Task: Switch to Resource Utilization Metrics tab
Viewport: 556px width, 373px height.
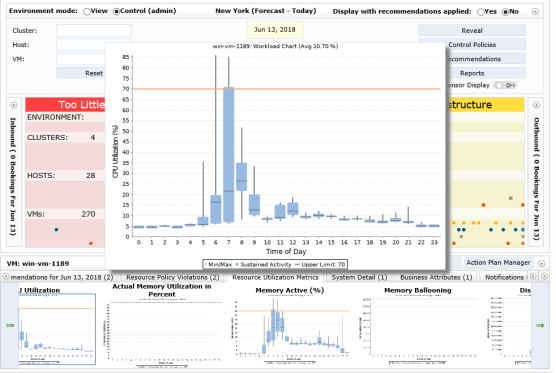Action: [276, 277]
